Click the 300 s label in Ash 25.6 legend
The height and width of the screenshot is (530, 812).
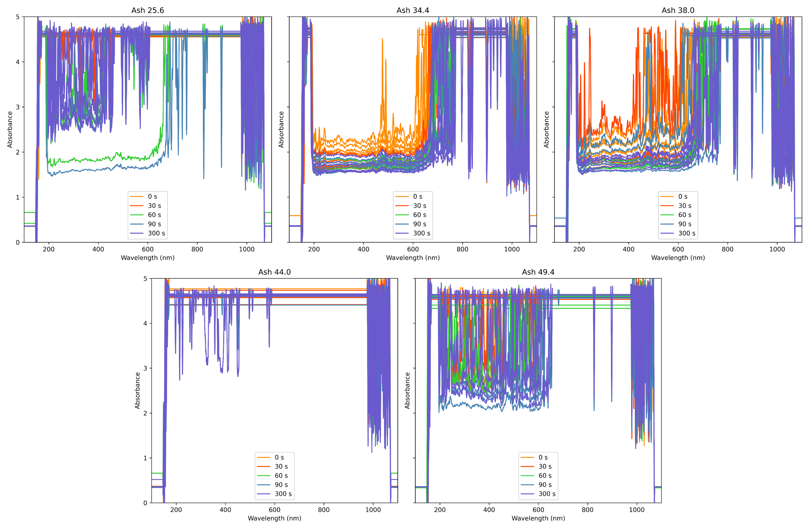156,233
